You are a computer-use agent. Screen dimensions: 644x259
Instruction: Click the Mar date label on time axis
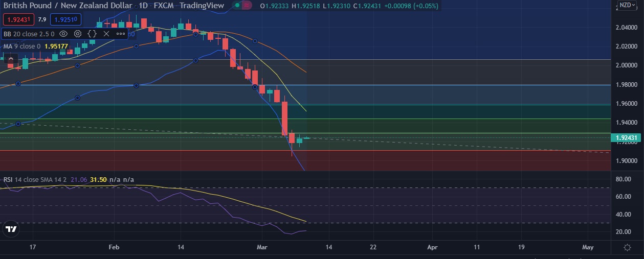(262, 247)
